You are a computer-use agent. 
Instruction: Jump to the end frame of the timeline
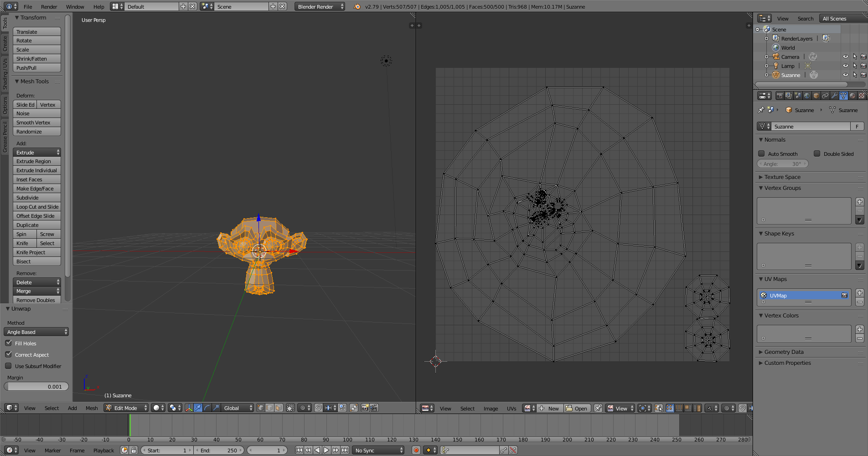[345, 450]
